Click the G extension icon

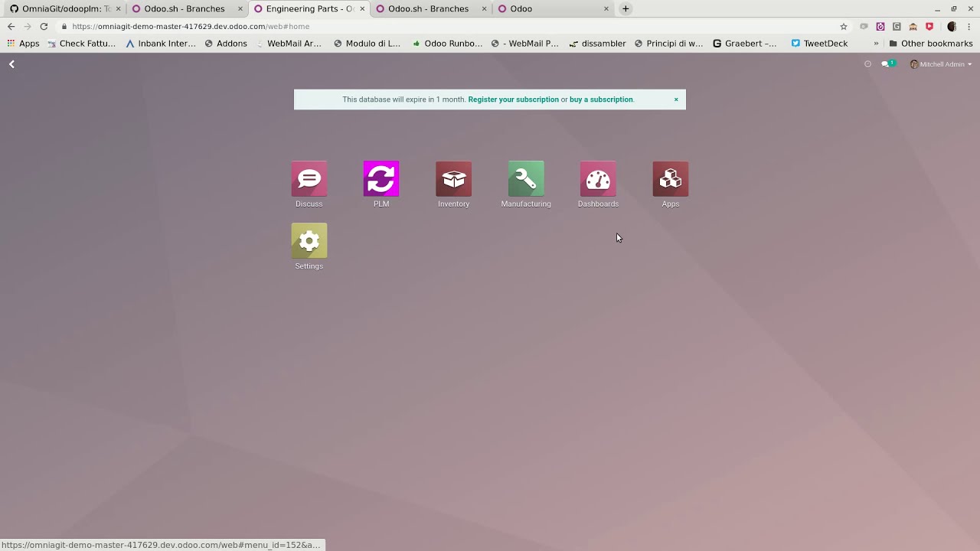pyautogui.click(x=897, y=26)
